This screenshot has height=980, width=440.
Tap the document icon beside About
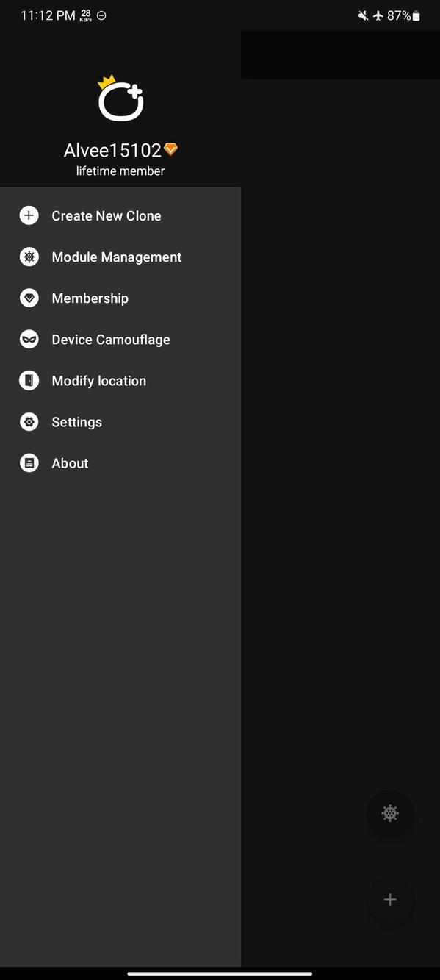point(29,462)
